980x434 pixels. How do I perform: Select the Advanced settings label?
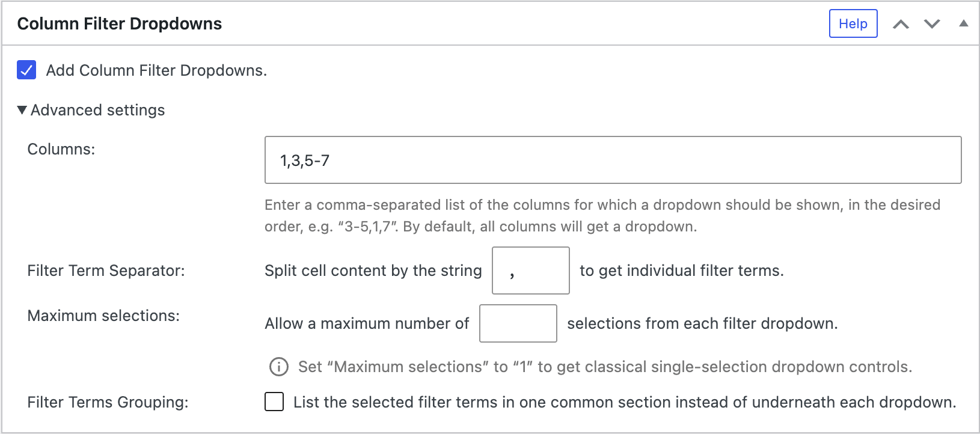point(98,109)
